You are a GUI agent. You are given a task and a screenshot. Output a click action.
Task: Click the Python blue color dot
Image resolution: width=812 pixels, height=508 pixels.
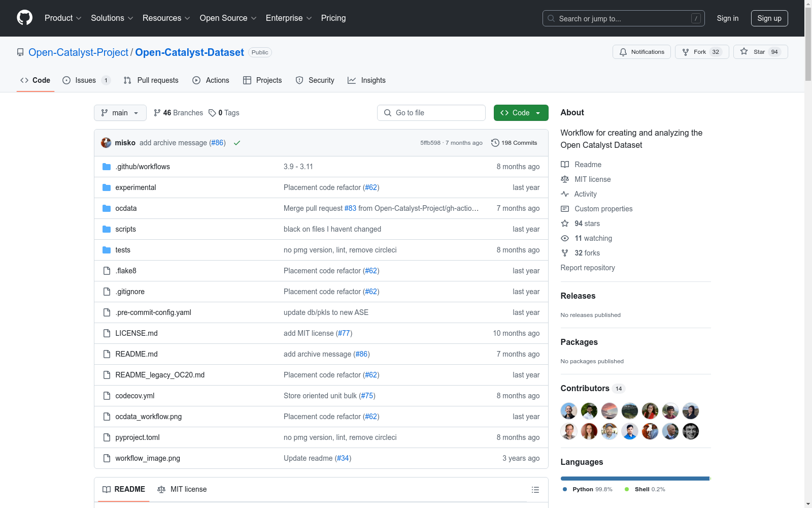coord(565,489)
